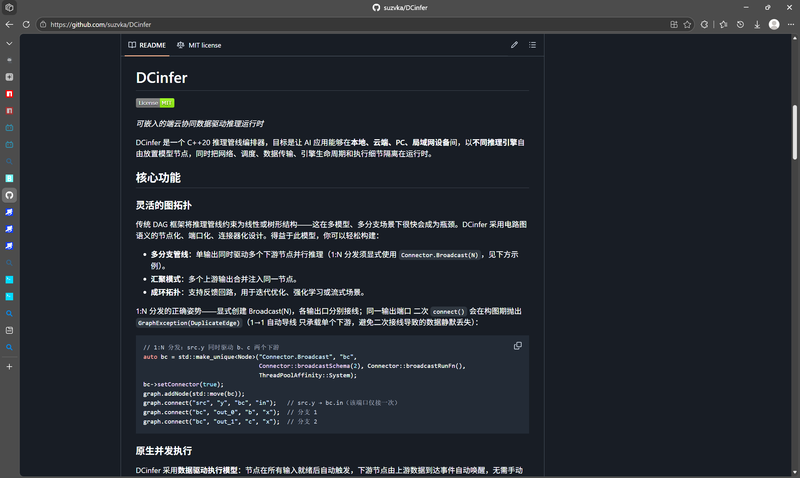
Task: Open browser settings and more menu
Action: pos(791,24)
